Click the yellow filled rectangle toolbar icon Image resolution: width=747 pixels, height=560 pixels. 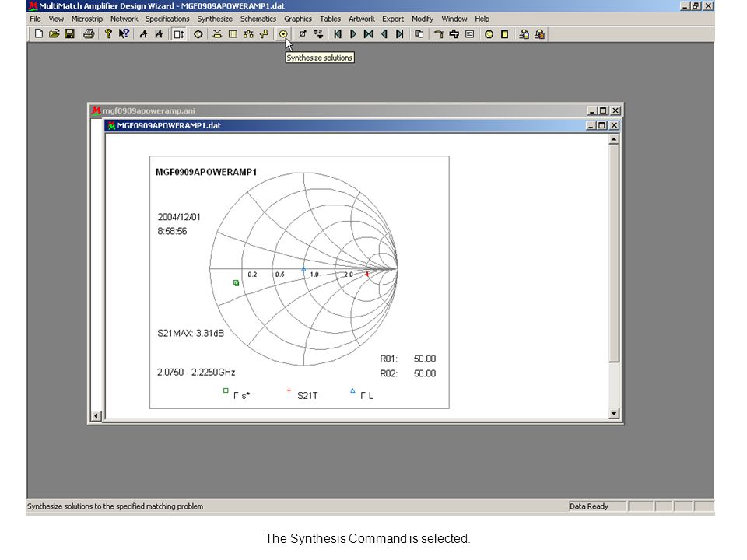pyautogui.click(x=504, y=34)
